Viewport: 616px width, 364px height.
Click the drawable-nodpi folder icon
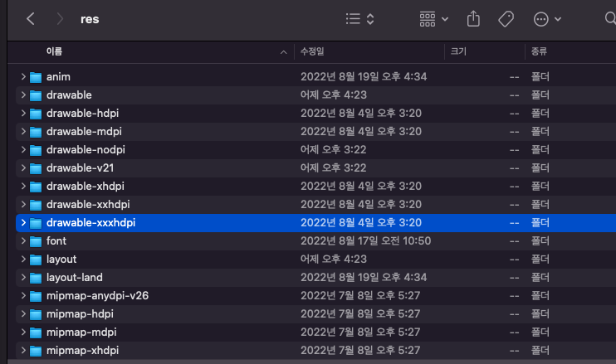(x=36, y=150)
